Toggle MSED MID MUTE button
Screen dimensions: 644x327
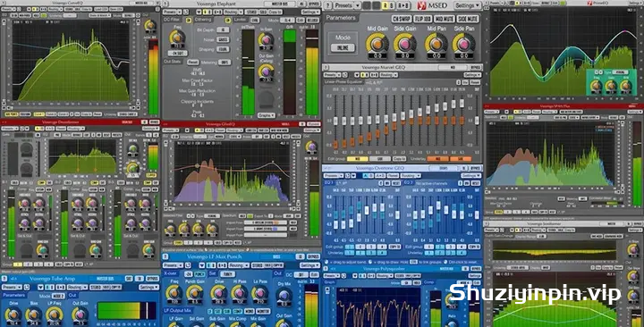tap(444, 19)
